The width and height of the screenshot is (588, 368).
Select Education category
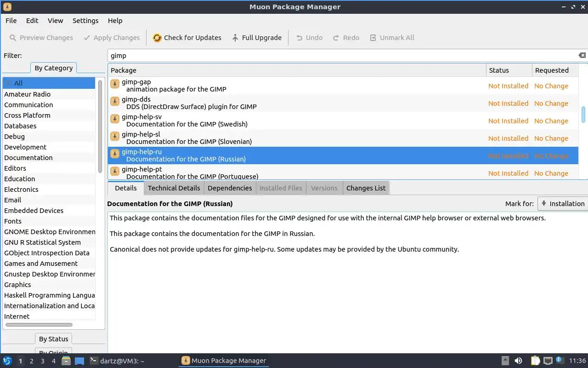point(49,178)
